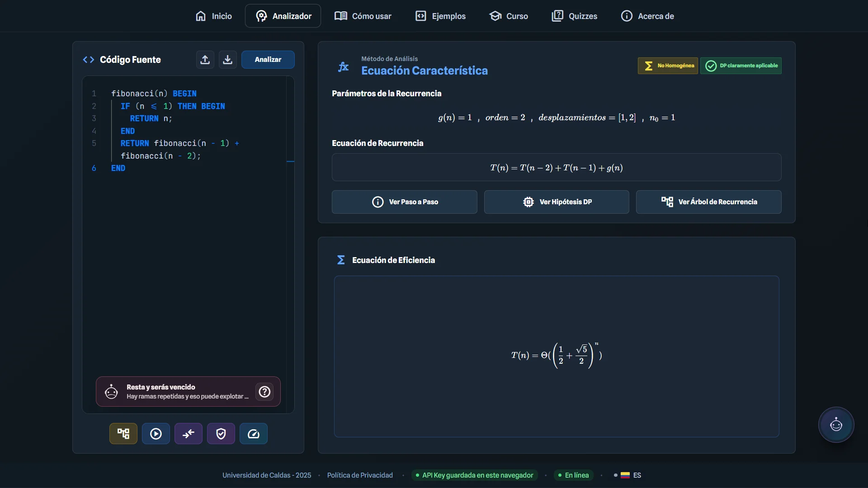Click inside code editor at line 6 END
The width and height of the screenshot is (868, 488).
coord(118,168)
